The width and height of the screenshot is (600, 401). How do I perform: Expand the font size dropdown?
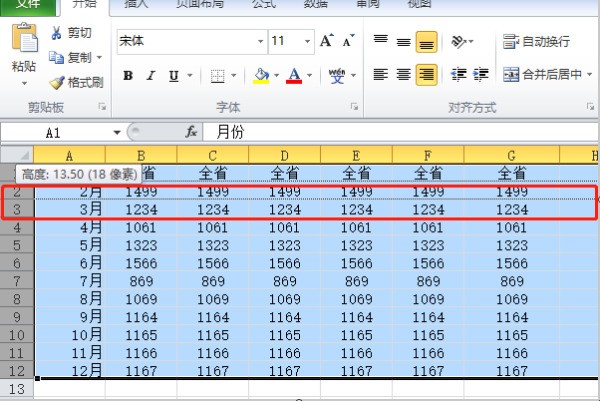tap(306, 41)
